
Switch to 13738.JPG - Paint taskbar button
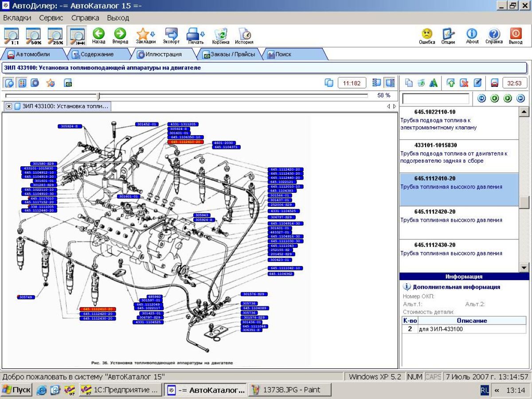[290, 390]
